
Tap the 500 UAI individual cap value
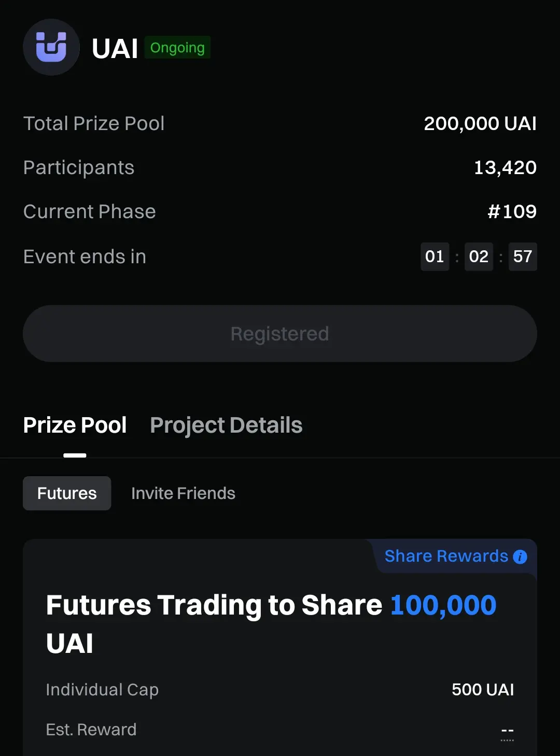click(483, 690)
